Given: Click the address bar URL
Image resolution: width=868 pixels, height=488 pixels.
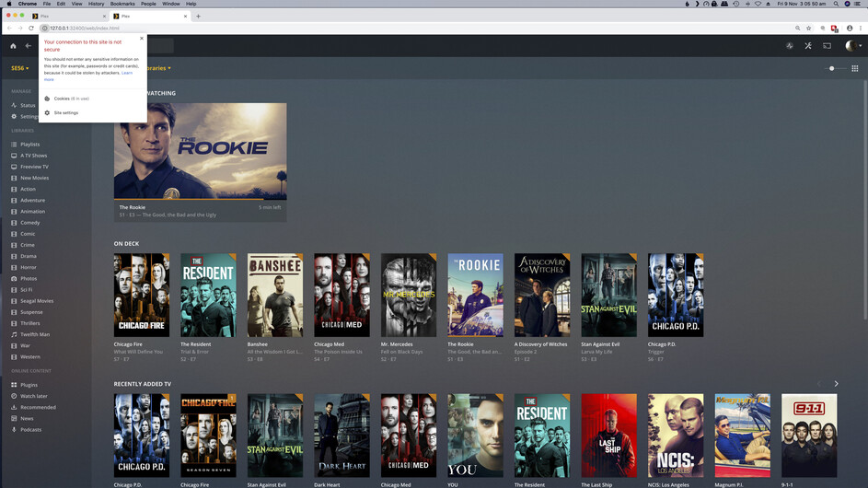Looking at the screenshot, I should [x=85, y=29].
